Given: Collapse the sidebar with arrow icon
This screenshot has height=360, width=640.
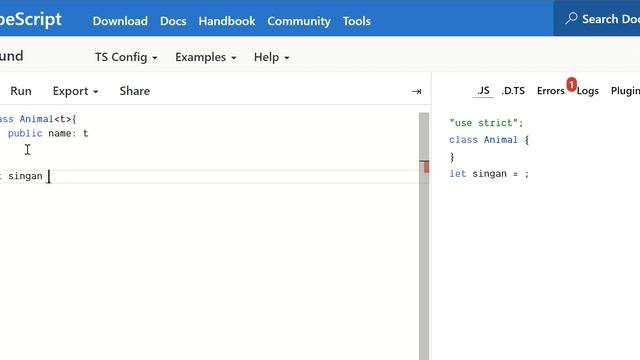Looking at the screenshot, I should (x=416, y=91).
